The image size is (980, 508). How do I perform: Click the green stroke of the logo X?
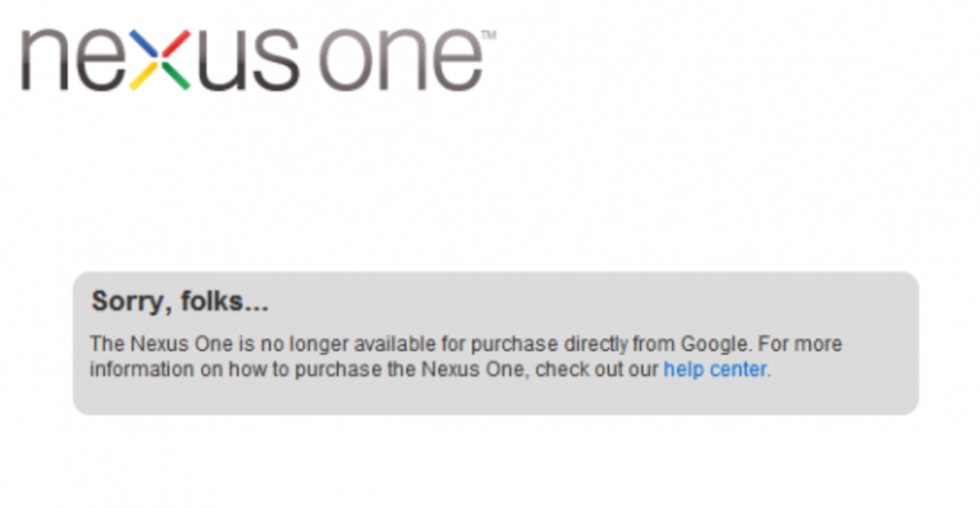pos(176,76)
